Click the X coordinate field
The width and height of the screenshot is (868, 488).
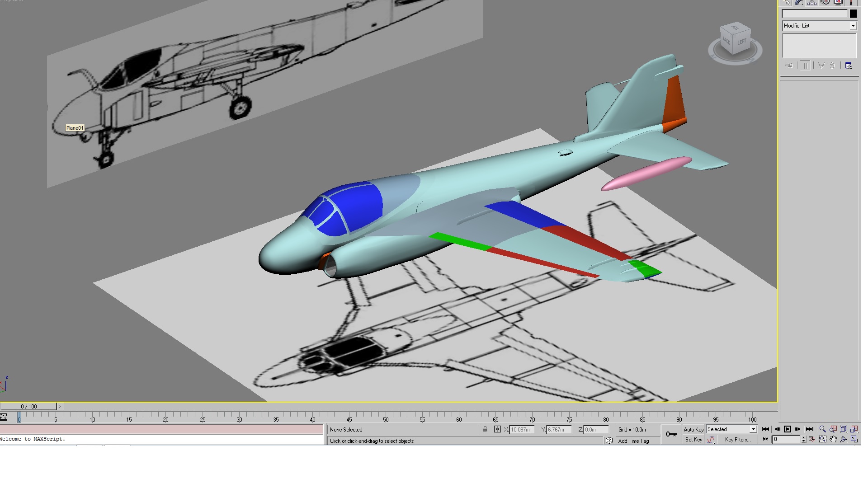(x=522, y=430)
